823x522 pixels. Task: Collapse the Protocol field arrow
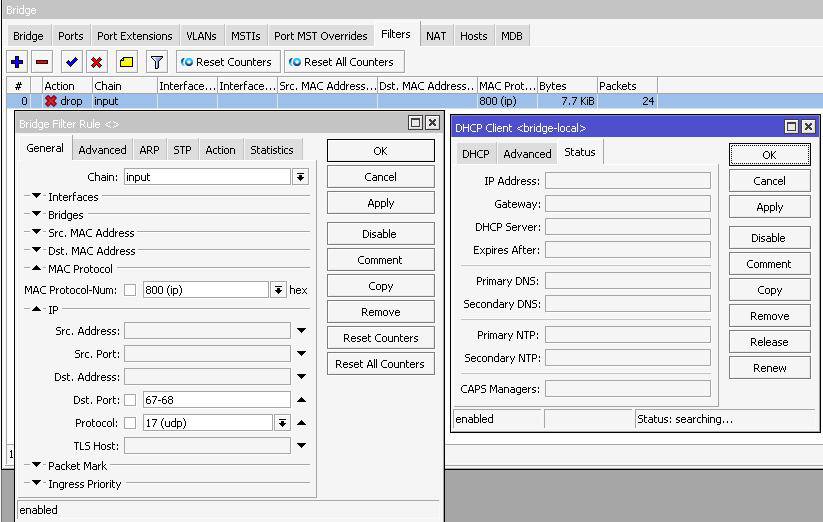pos(301,423)
